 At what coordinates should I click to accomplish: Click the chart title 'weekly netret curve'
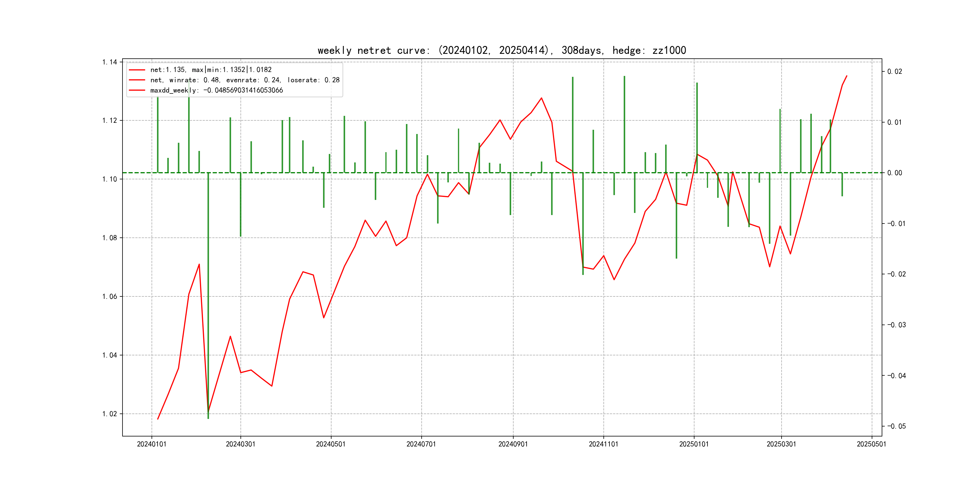pyautogui.click(x=501, y=50)
